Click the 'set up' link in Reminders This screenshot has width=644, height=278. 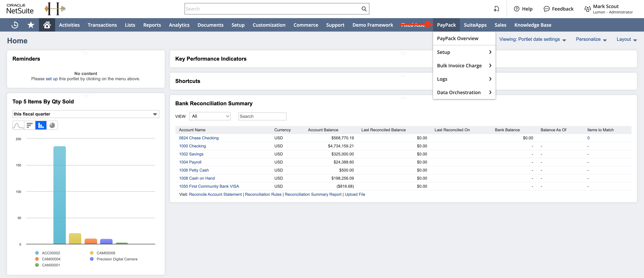[x=52, y=79]
